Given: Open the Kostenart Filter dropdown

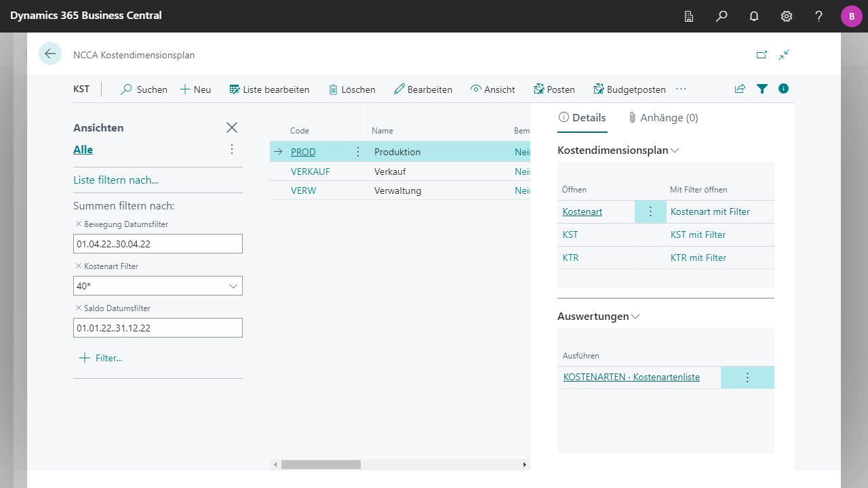Looking at the screenshot, I should pyautogui.click(x=233, y=286).
